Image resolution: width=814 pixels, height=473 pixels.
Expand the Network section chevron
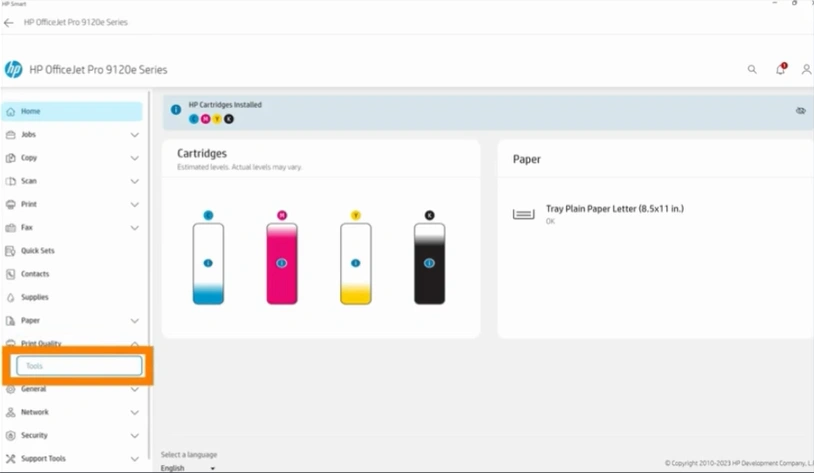134,412
